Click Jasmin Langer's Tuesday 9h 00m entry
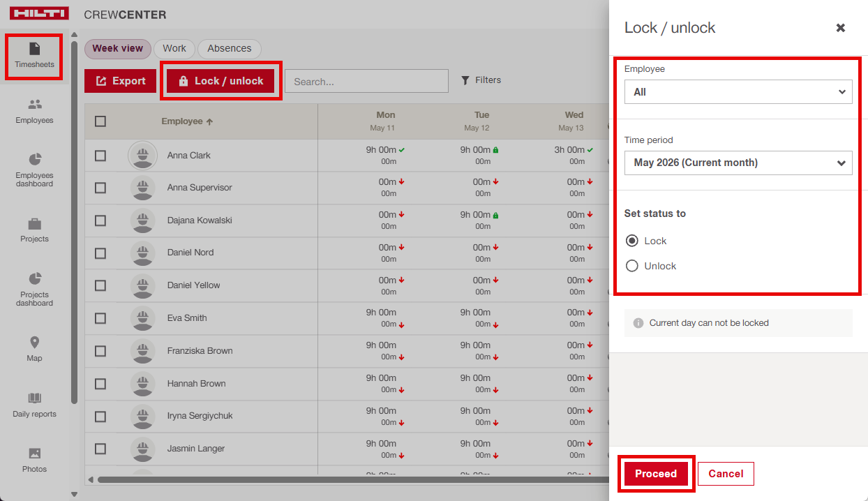The image size is (868, 501). pyautogui.click(x=475, y=444)
